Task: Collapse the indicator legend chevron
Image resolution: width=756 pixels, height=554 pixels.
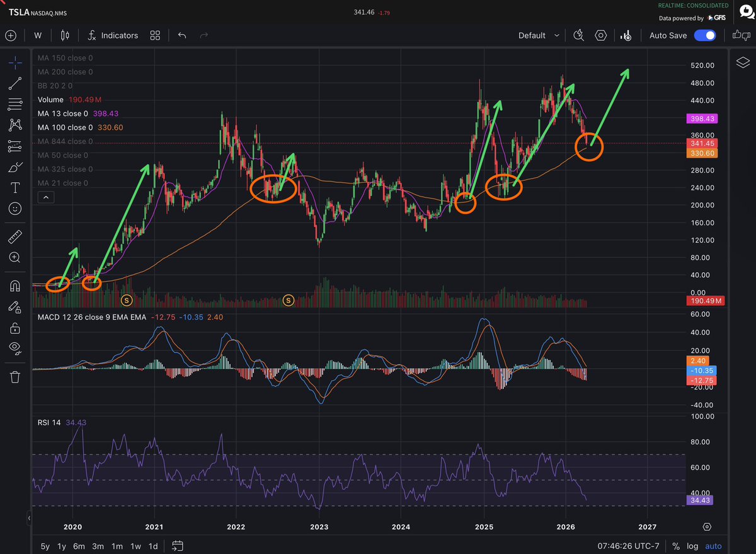Action: tap(46, 197)
